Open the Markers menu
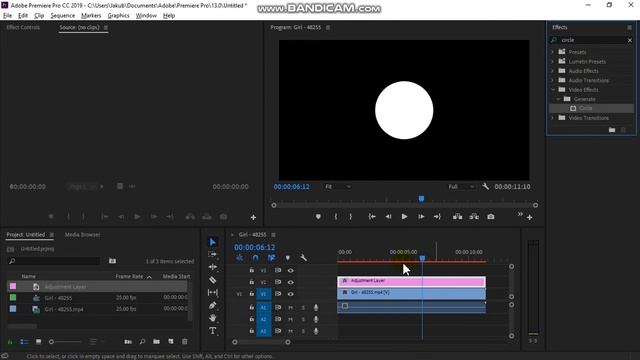The width and height of the screenshot is (640, 360). pyautogui.click(x=91, y=16)
